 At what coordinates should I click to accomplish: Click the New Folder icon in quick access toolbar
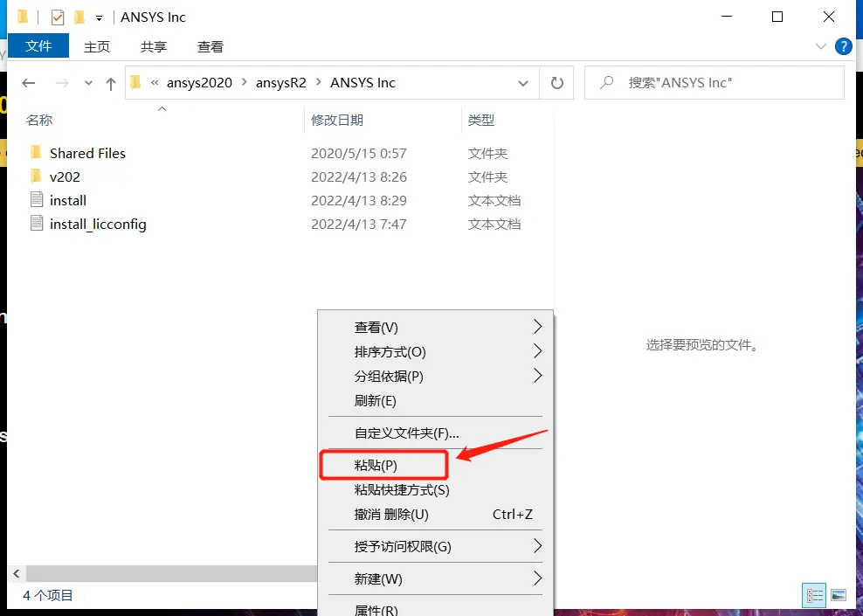[79, 17]
